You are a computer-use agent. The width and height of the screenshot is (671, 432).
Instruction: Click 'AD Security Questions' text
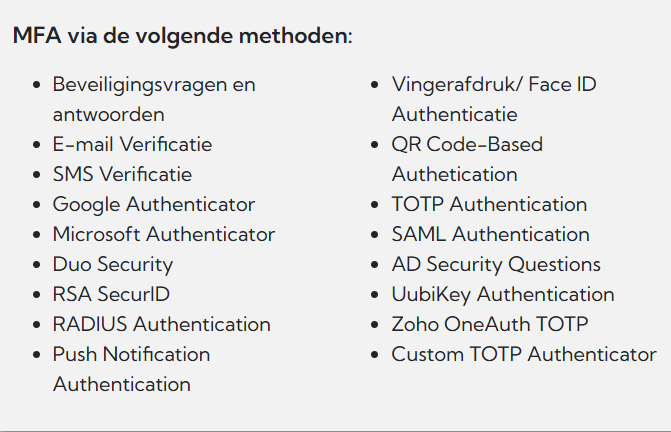(496, 264)
